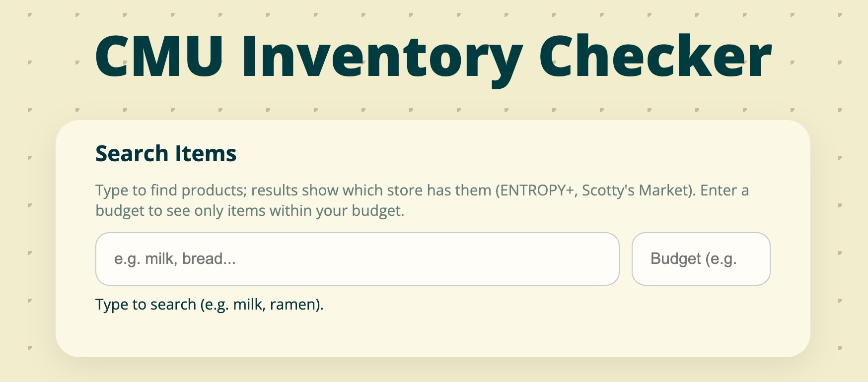This screenshot has height=382, width=868.
Task: Click the "bread..." placeholder in the search box
Action: click(x=209, y=259)
